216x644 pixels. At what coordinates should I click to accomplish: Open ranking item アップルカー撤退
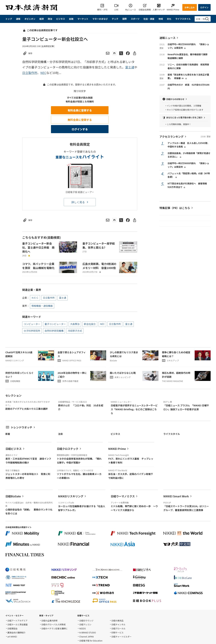point(188,145)
